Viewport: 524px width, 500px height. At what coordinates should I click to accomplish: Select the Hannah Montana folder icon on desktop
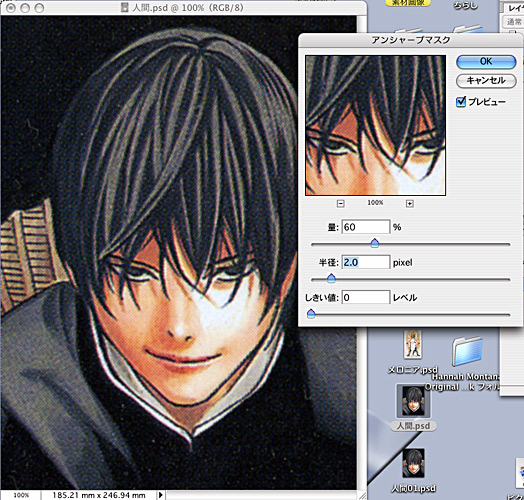tap(468, 352)
